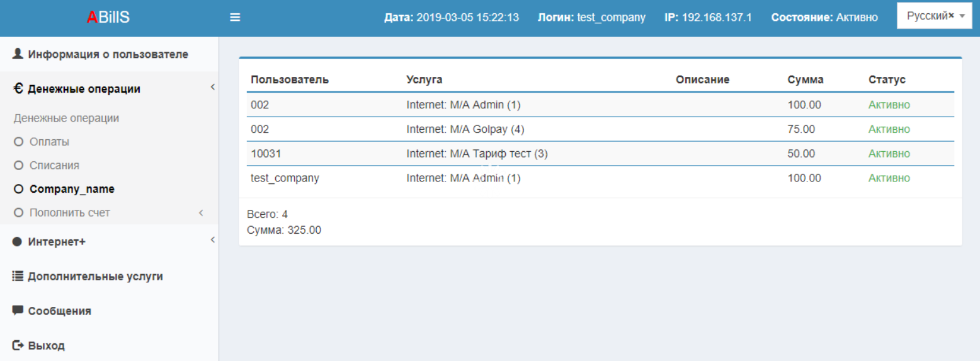
Task: Click the euro icon for Денежные операции
Action: (x=18, y=89)
